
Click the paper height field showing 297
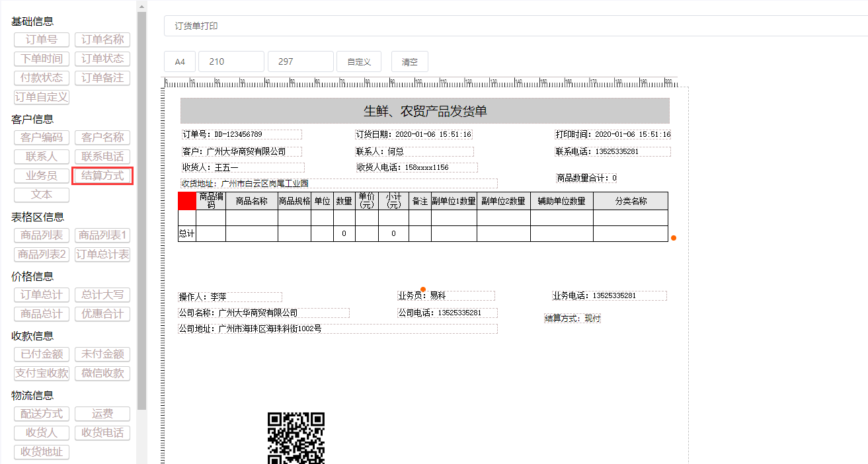(x=300, y=61)
